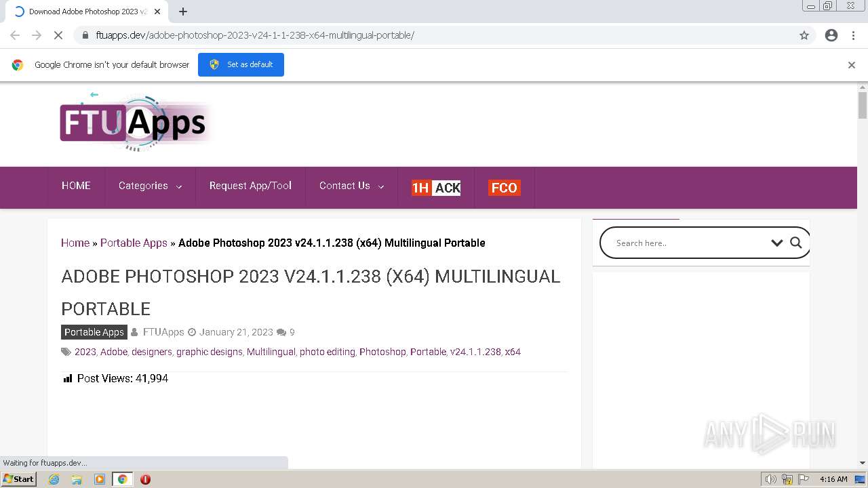Click the address bar URL

point(255,35)
